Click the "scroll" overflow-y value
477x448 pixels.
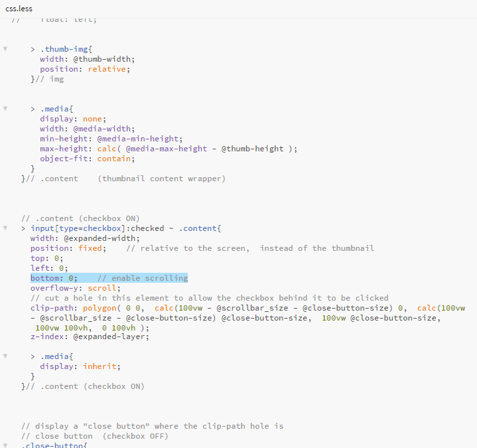pos(104,288)
